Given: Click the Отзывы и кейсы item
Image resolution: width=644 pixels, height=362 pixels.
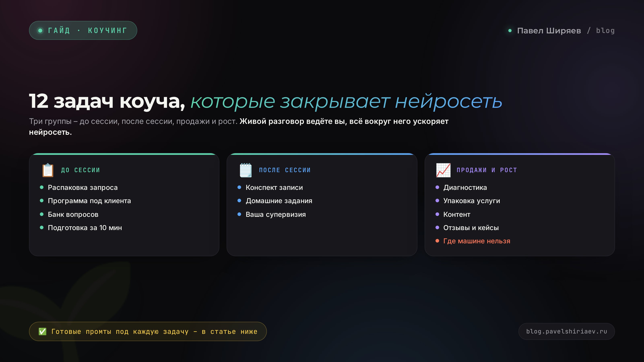Looking at the screenshot, I should pos(471,228).
